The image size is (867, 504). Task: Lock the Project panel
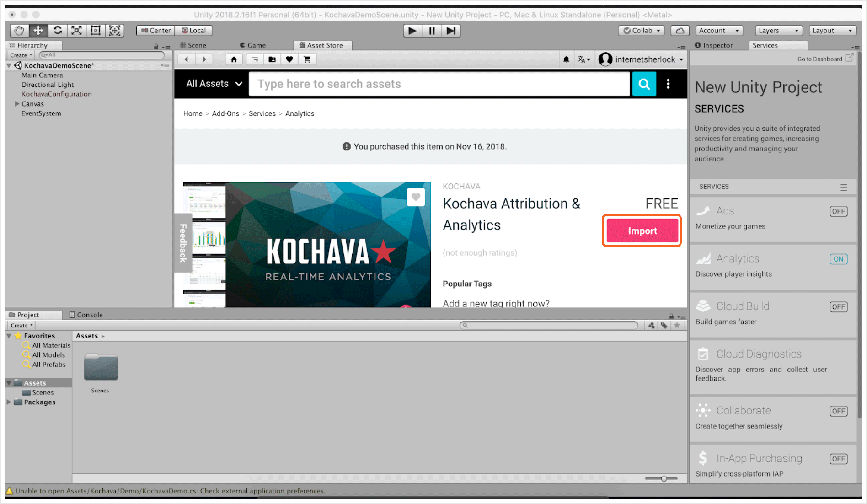pyautogui.click(x=671, y=316)
